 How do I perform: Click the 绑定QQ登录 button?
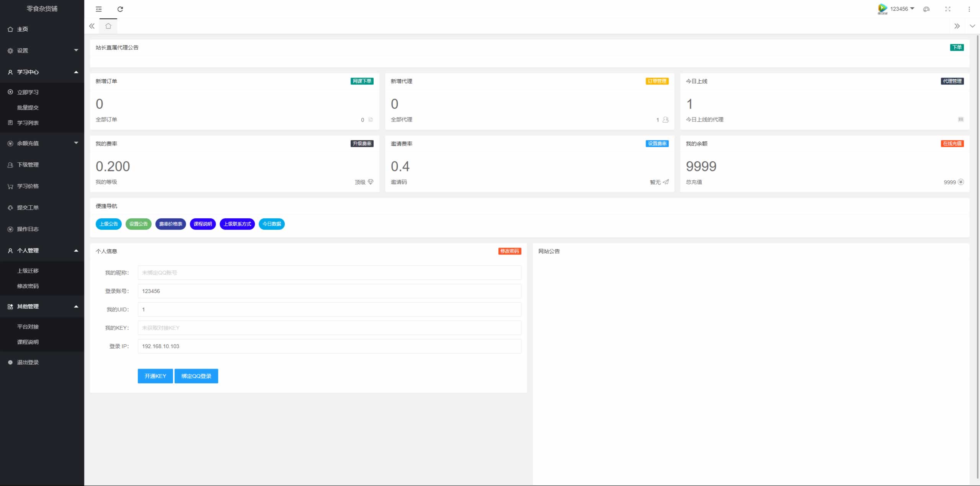(x=196, y=376)
